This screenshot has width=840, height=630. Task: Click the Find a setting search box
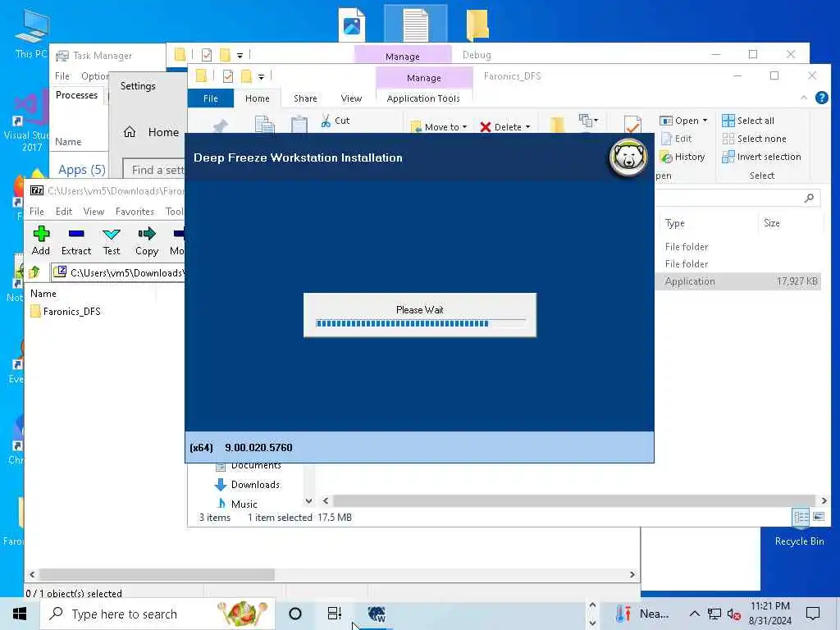point(154,170)
